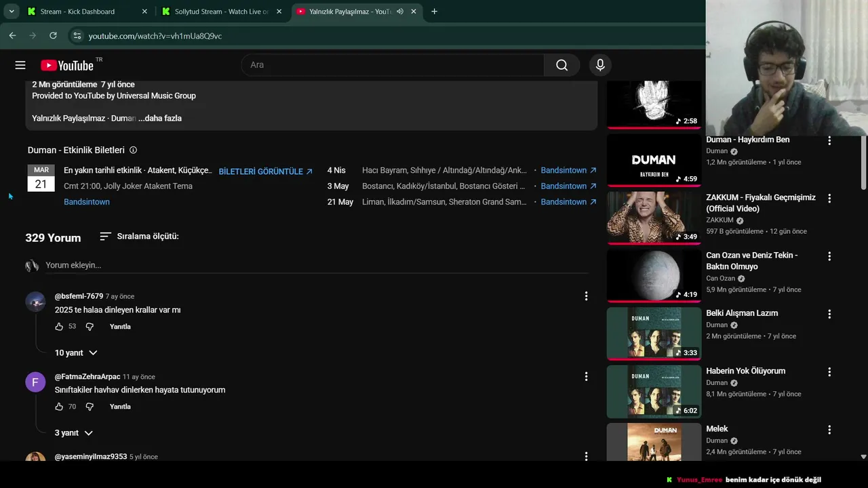
Task: Like the comment by @bsfeml-7679
Action: pos(59,327)
